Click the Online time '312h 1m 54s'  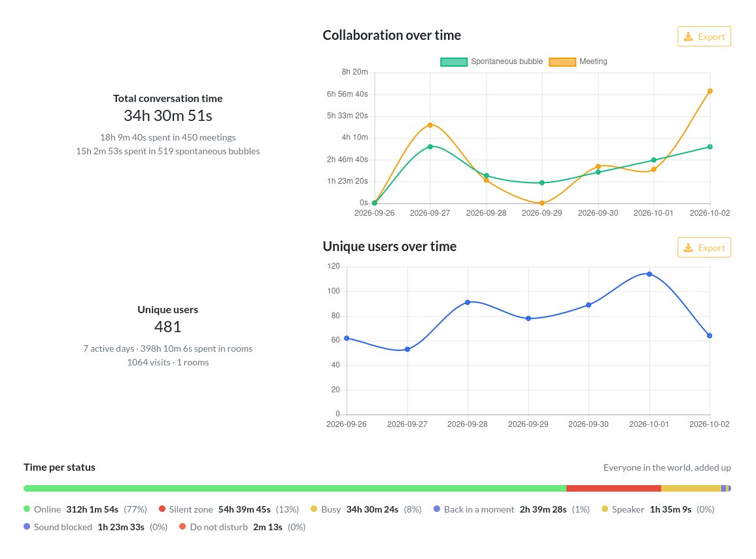pyautogui.click(x=93, y=509)
